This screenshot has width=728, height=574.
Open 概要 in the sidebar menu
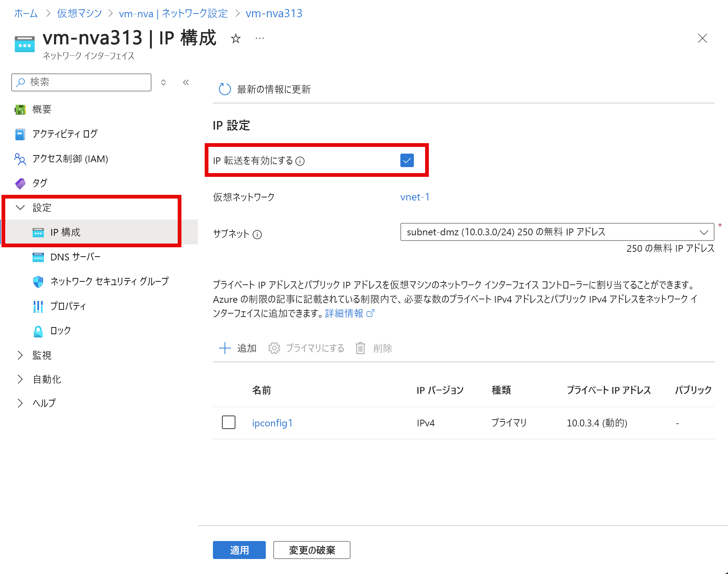click(x=42, y=109)
